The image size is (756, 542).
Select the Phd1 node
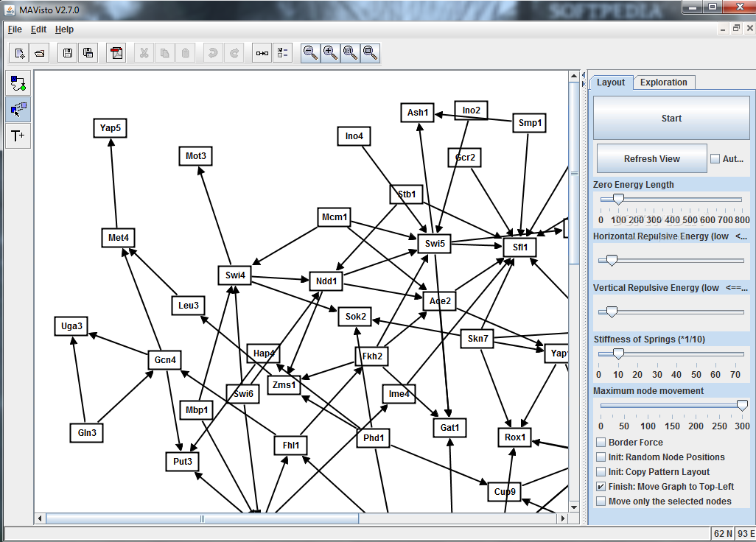click(373, 438)
